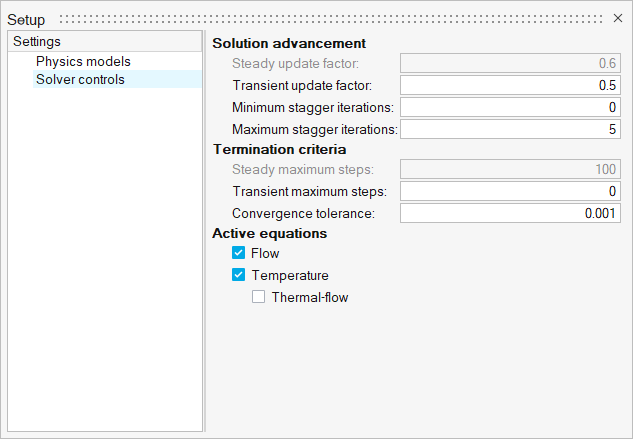The height and width of the screenshot is (439, 633).
Task: Click the Settings tree root
Action: (x=37, y=42)
